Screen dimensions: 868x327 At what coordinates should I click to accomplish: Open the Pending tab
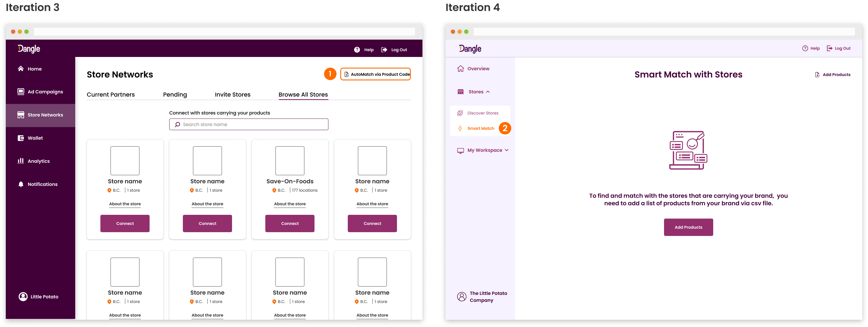coord(175,95)
